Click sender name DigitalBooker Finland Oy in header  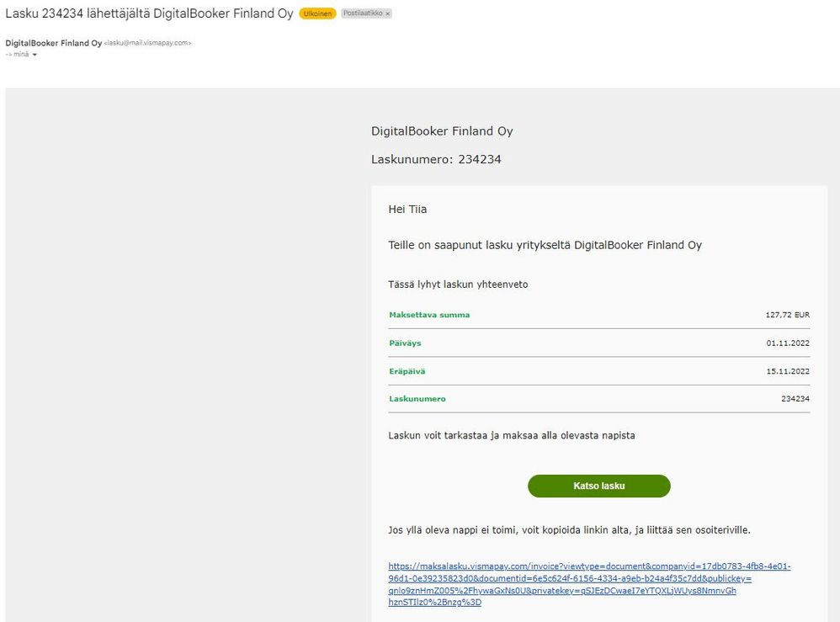54,43
